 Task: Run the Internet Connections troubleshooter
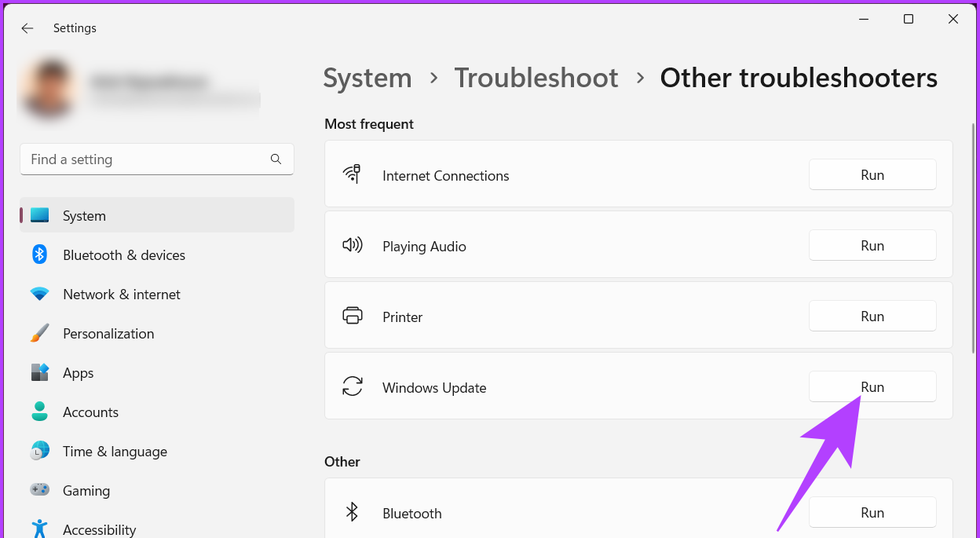(872, 174)
